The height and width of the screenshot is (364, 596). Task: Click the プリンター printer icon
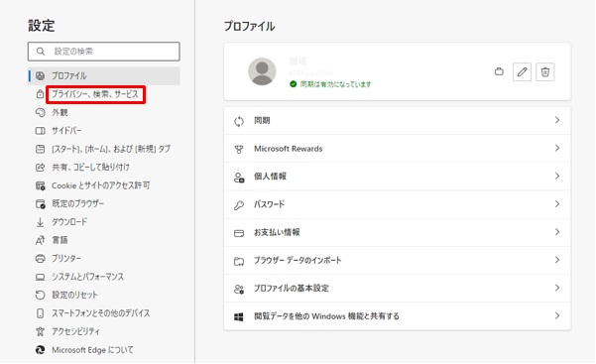40,258
